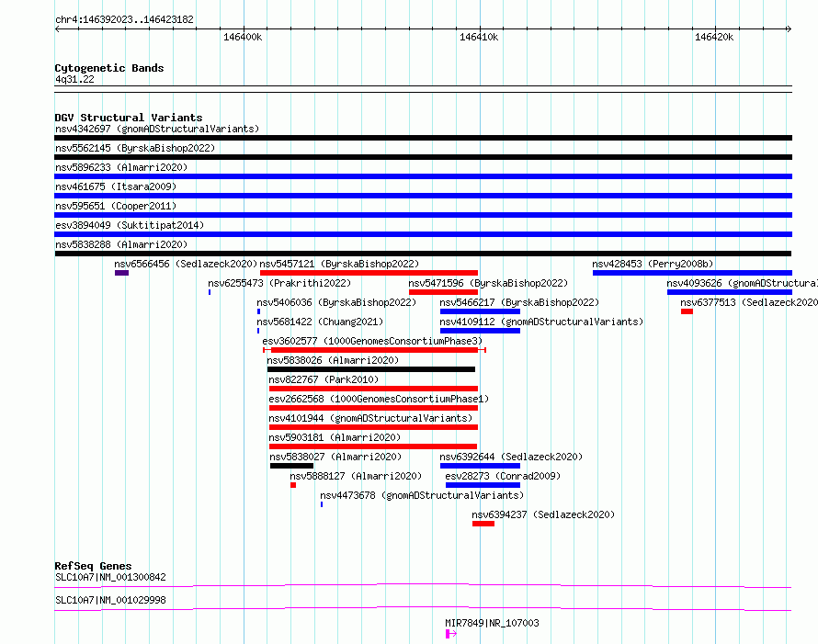Select the nsv6566456 Sedlazeck2020 label
818x644 pixels.
[x=186, y=264]
